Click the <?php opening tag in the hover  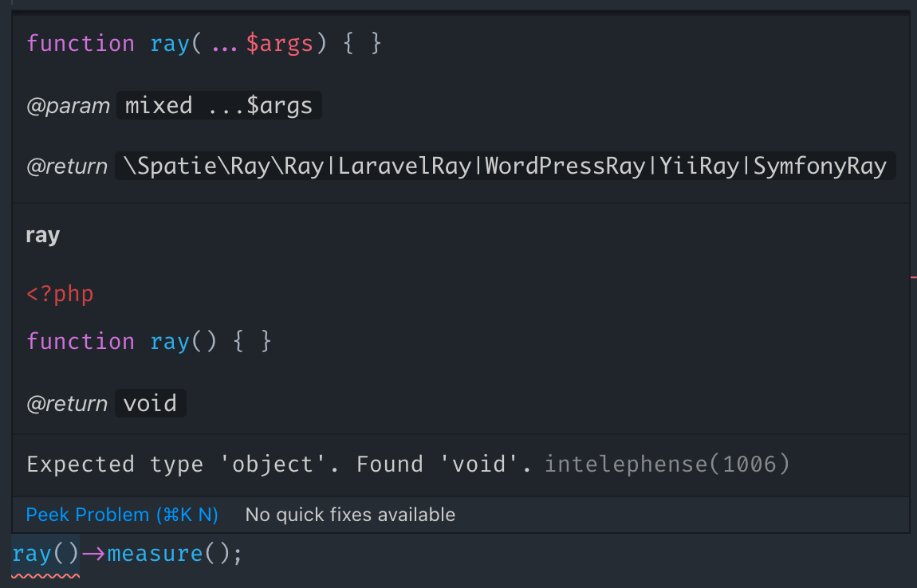(60, 293)
